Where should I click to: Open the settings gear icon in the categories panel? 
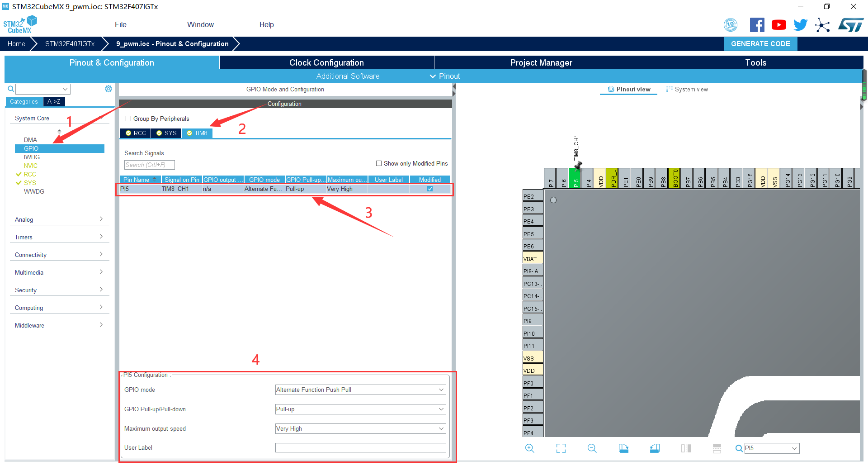[108, 89]
